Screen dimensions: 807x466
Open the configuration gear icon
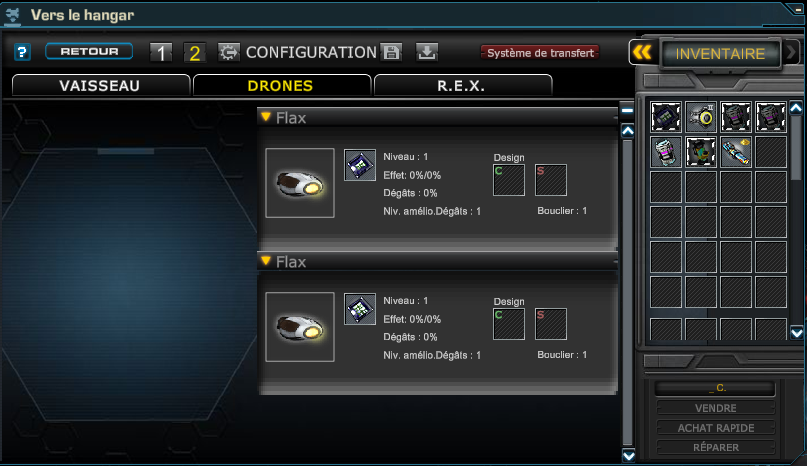(x=229, y=52)
